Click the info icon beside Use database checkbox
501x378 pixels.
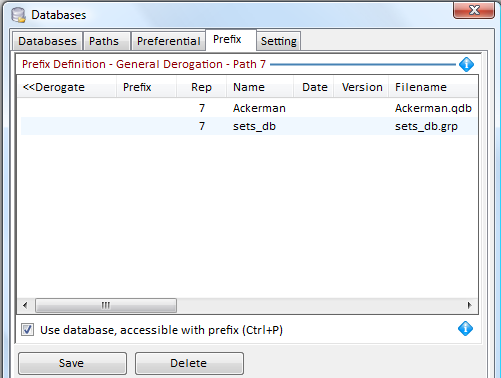click(465, 329)
